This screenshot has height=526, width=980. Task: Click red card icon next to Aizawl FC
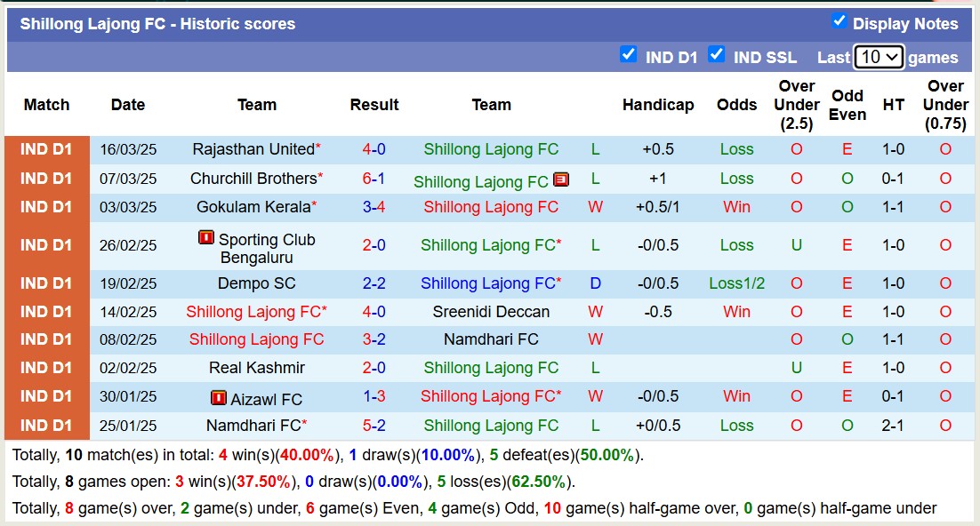[219, 398]
